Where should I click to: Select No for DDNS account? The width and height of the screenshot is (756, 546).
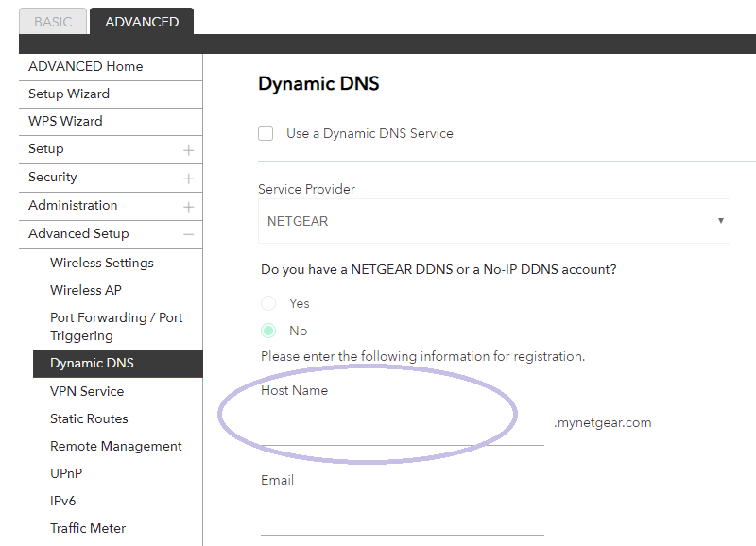[x=268, y=331]
